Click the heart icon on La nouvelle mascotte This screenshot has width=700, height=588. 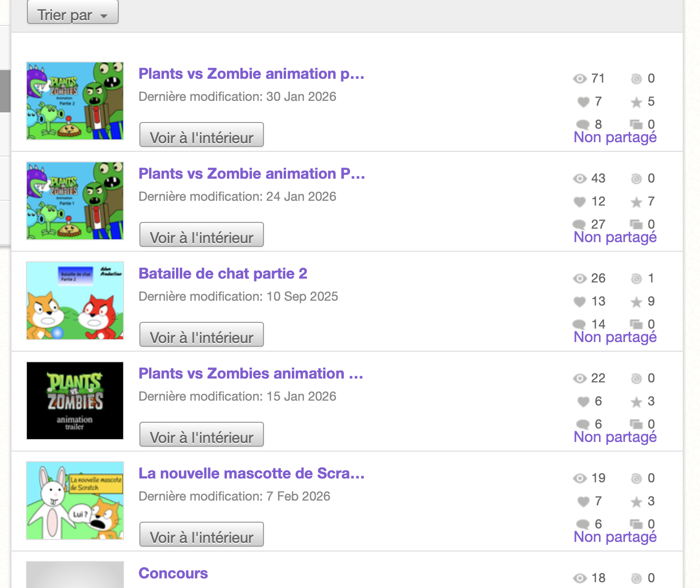(583, 502)
